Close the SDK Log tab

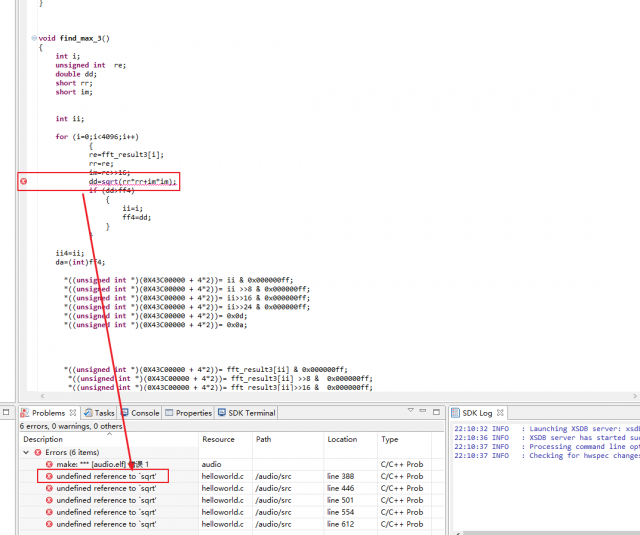click(x=500, y=413)
